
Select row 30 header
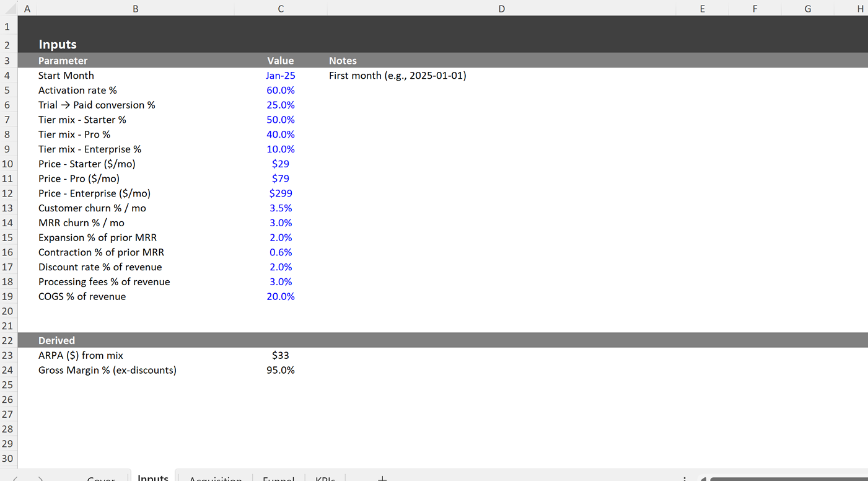click(8, 458)
